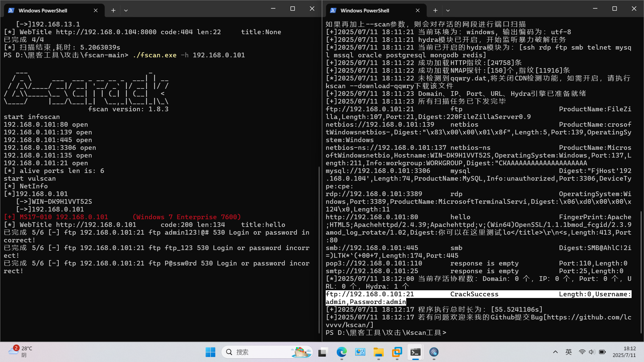Click the '192.168.0.101:445 open' line

[x=48, y=140]
